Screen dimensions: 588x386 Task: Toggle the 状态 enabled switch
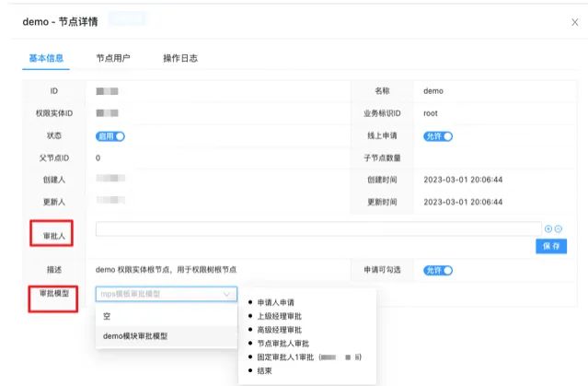[110, 136]
